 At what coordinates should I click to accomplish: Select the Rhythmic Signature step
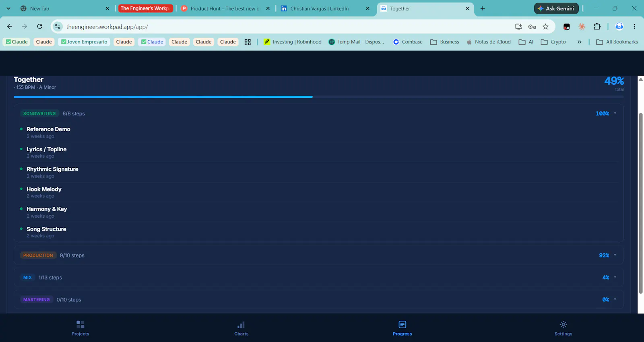click(x=319, y=172)
